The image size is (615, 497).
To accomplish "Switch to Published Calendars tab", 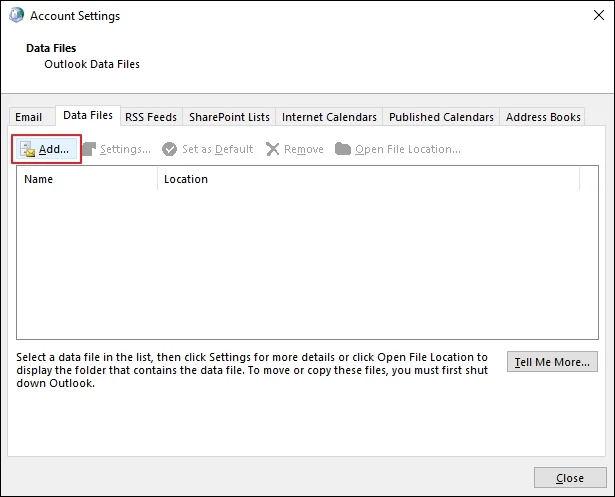I will [441, 117].
